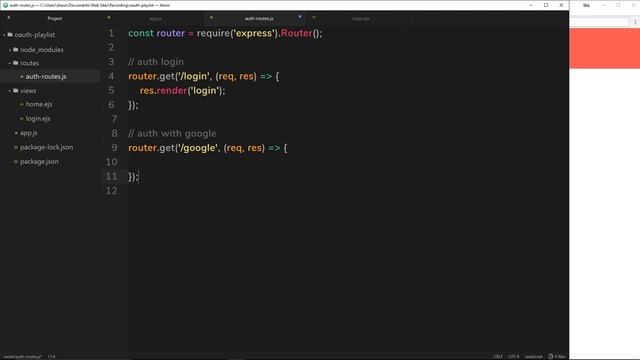Click the files count indicator in status bar
The height and width of the screenshot is (360, 640).
click(557, 357)
